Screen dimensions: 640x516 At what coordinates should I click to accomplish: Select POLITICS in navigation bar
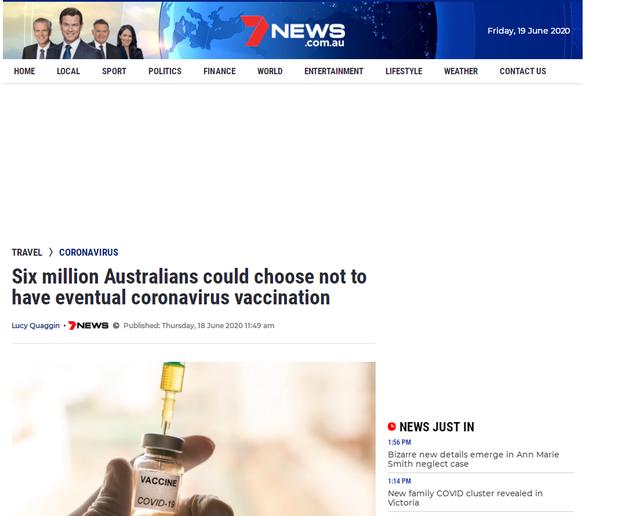point(165,71)
